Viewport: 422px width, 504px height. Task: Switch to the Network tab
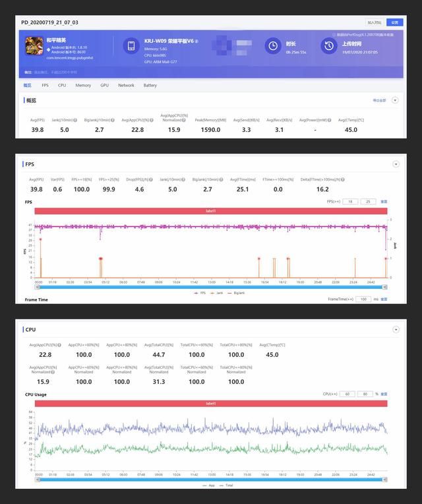[x=126, y=85]
